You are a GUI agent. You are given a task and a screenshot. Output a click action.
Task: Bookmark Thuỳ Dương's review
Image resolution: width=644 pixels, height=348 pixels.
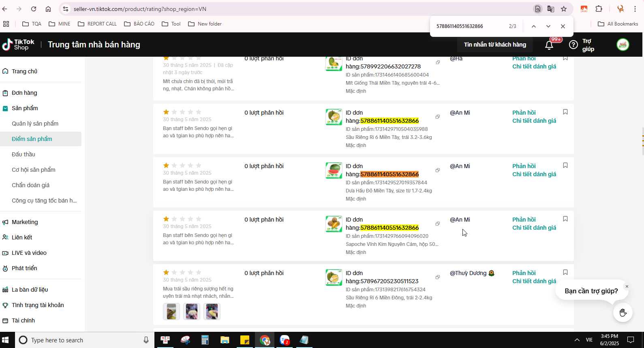565,272
